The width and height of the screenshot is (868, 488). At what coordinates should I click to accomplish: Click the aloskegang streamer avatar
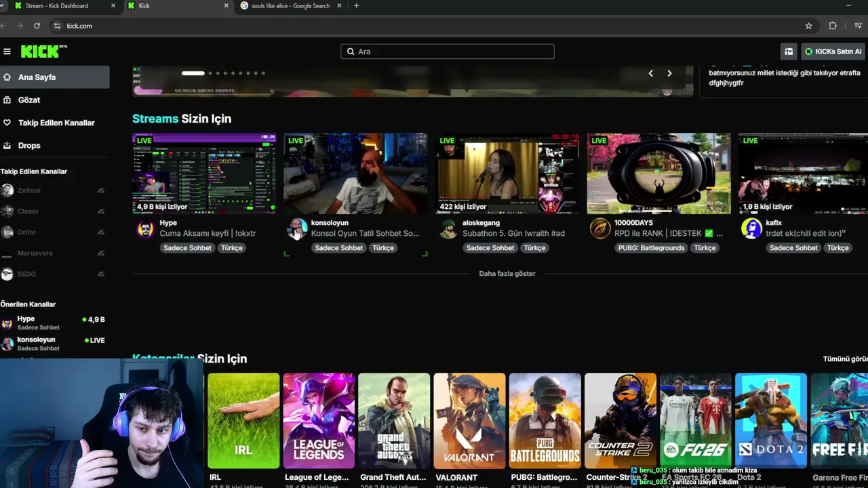click(448, 229)
